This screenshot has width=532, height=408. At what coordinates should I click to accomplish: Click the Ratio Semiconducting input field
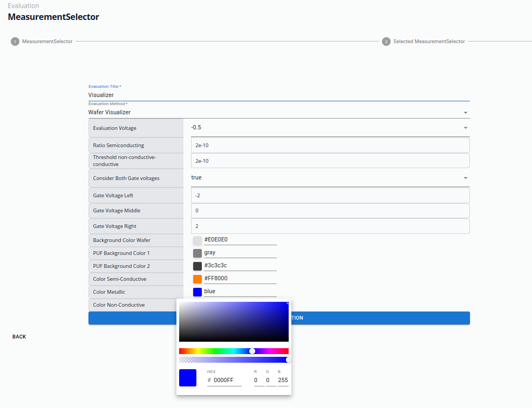pyautogui.click(x=330, y=146)
